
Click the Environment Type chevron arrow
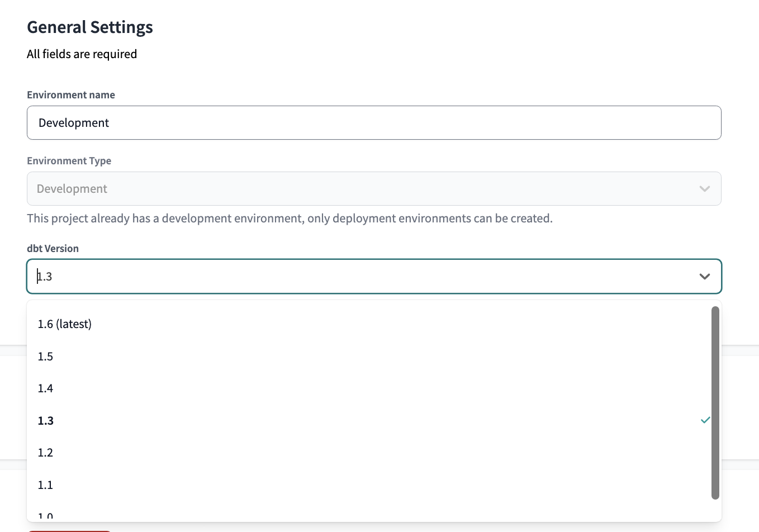pyautogui.click(x=704, y=188)
